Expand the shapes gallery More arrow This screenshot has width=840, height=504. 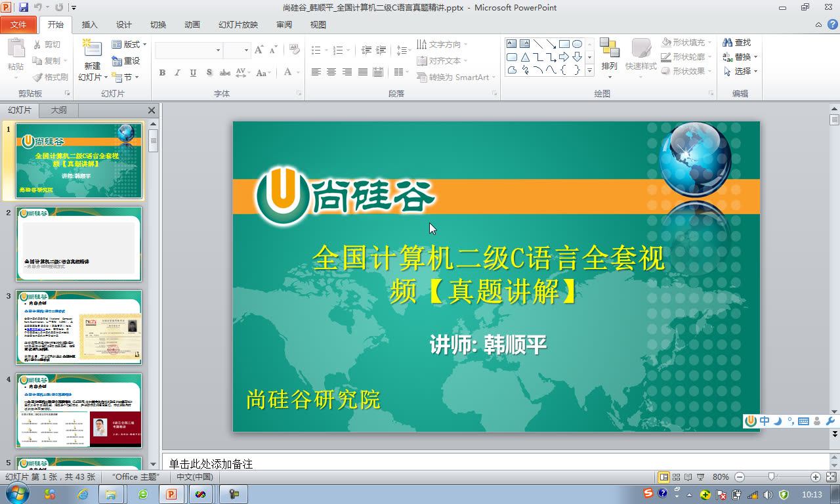[x=589, y=70]
